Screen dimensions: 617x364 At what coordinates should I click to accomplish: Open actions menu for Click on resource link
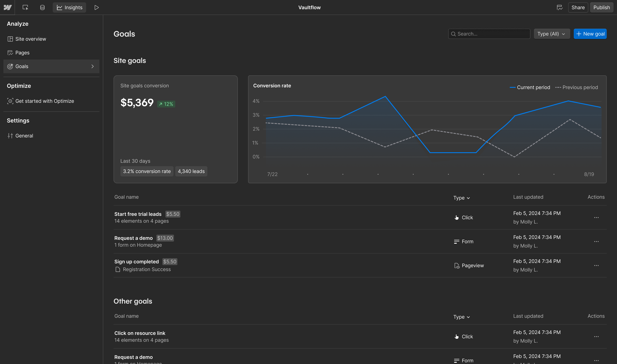(596, 337)
